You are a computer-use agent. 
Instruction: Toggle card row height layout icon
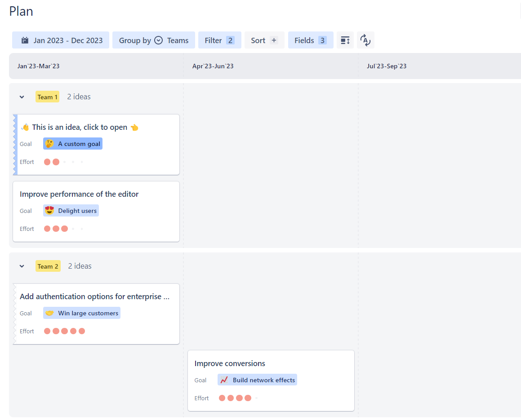[x=345, y=40]
